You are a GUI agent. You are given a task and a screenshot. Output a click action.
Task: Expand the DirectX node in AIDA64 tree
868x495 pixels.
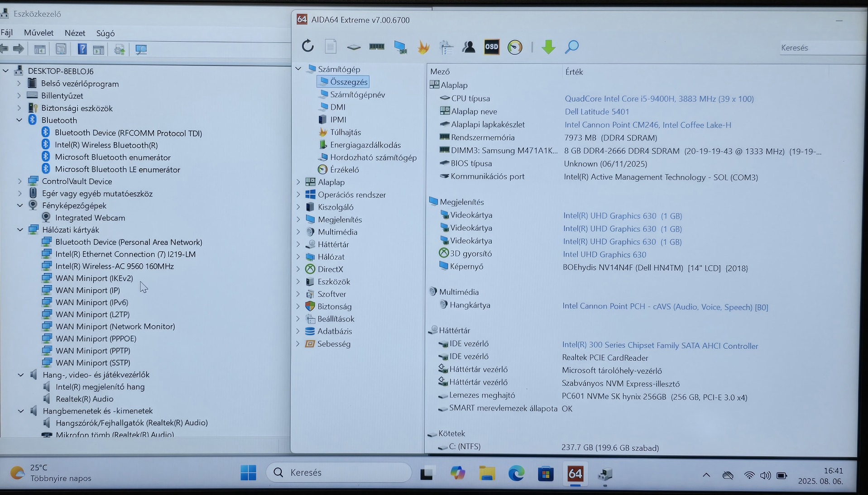click(x=298, y=269)
